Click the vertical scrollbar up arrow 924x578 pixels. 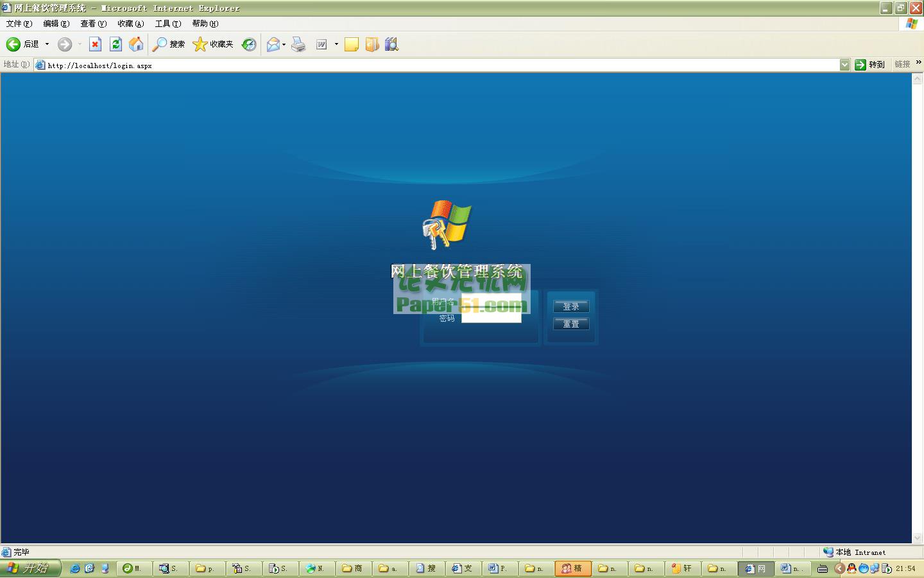tap(918, 79)
